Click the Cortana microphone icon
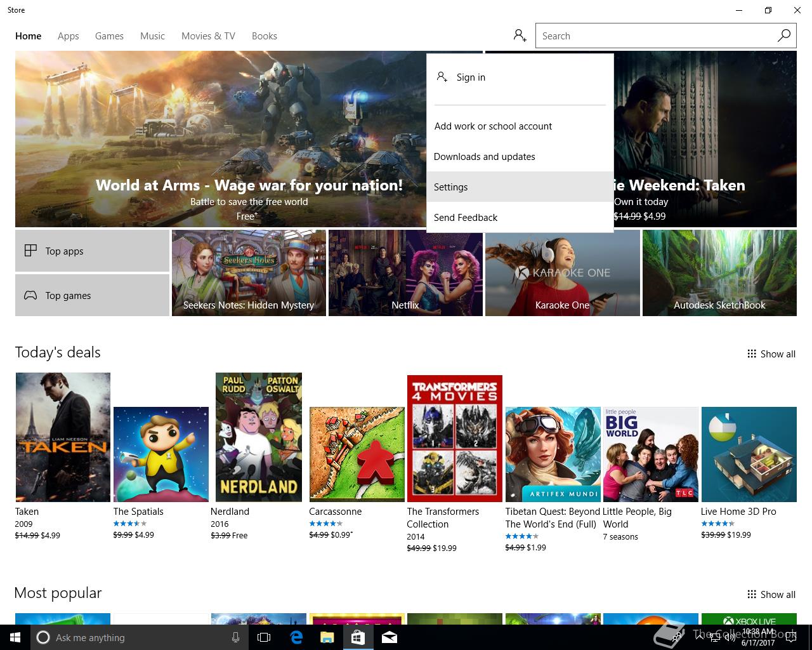The height and width of the screenshot is (650, 812). coord(235,637)
